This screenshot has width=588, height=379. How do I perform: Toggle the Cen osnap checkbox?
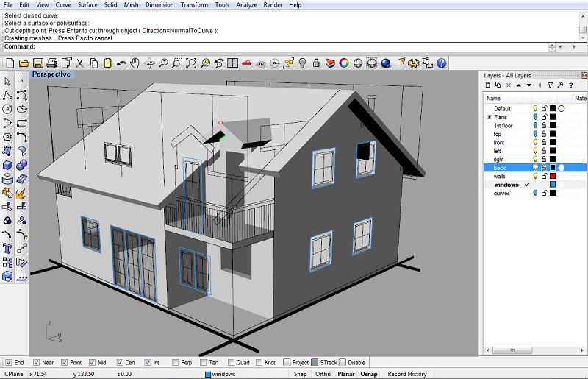120,363
